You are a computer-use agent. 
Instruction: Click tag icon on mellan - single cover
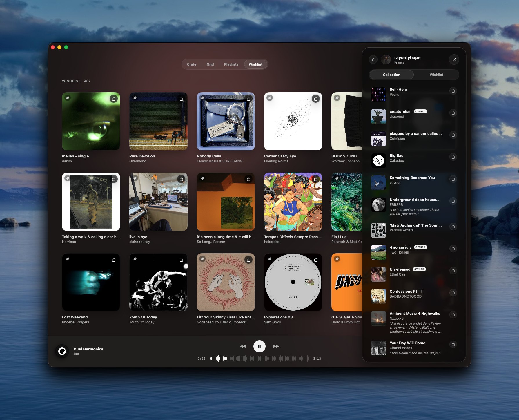click(68, 98)
